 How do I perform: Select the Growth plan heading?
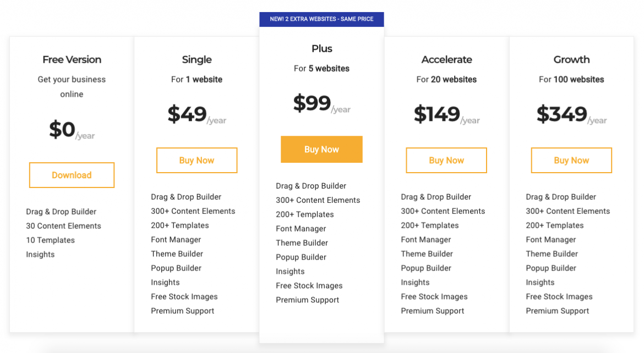point(571,59)
